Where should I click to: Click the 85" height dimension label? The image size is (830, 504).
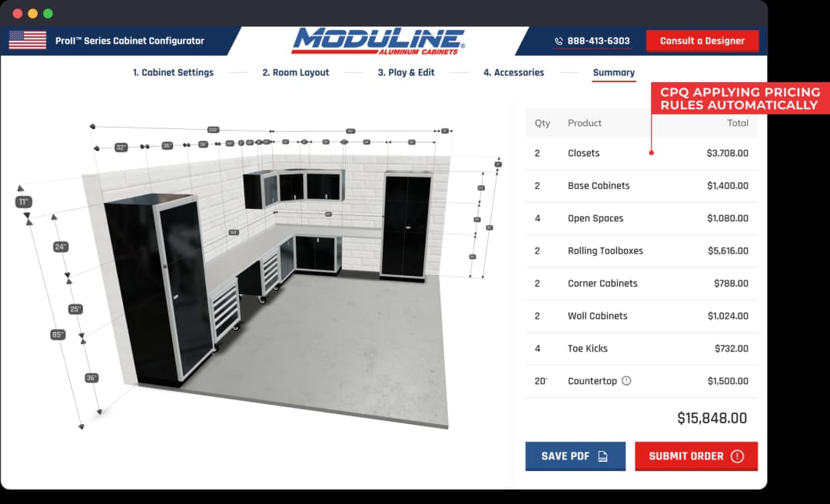pos(58,334)
